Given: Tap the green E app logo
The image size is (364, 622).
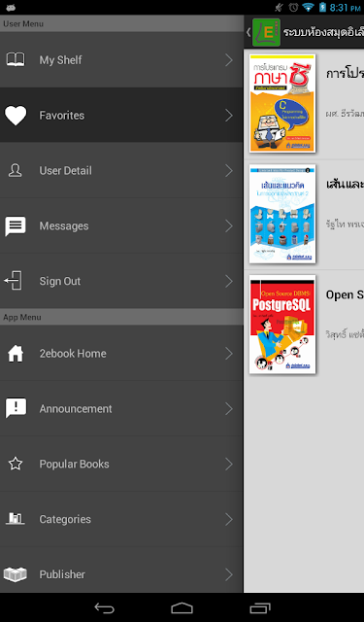Looking at the screenshot, I should pos(266,32).
